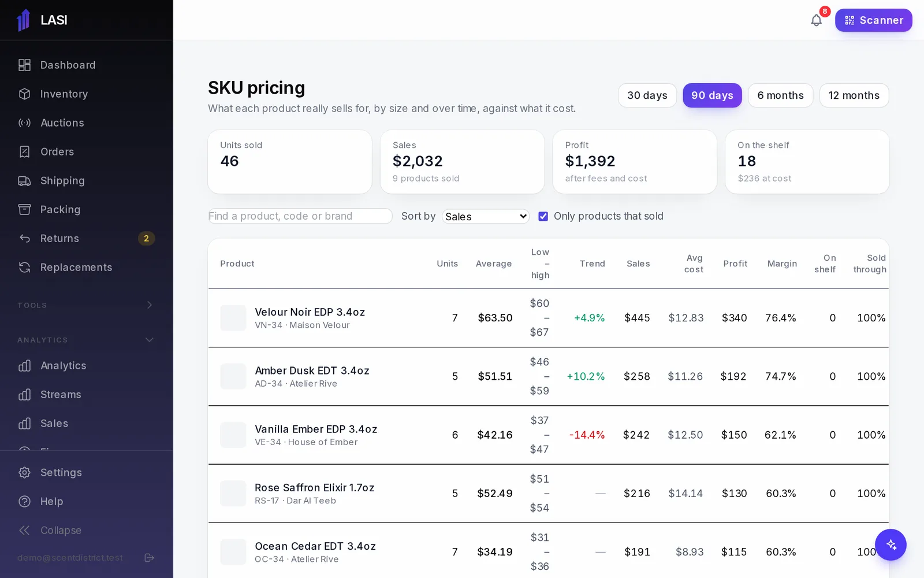Collapse the Analytics section chevron
Image resolution: width=924 pixels, height=578 pixels.
pos(150,340)
